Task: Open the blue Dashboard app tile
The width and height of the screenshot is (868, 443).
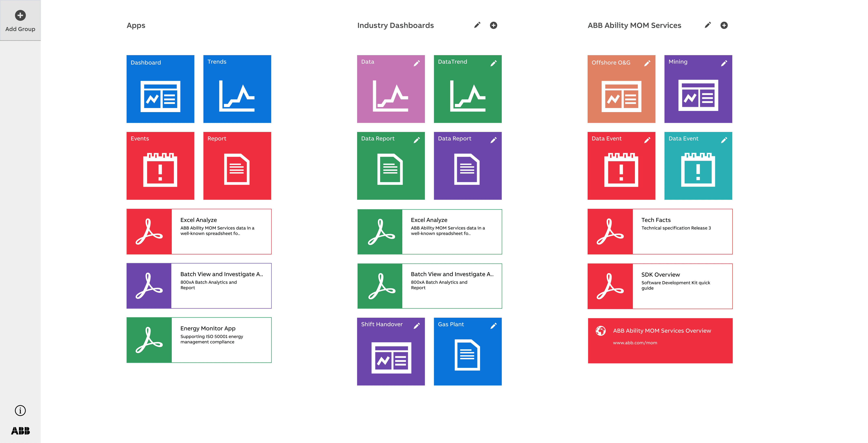Action: click(x=160, y=89)
